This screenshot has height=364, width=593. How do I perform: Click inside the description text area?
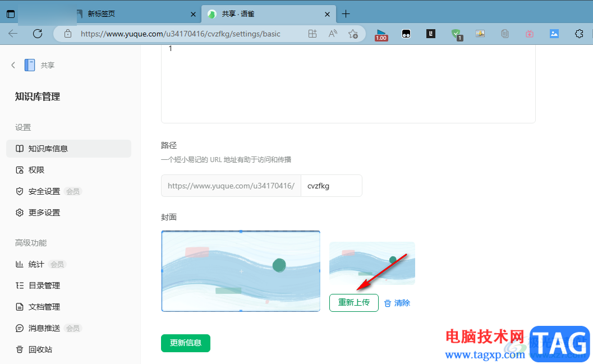[x=348, y=83]
